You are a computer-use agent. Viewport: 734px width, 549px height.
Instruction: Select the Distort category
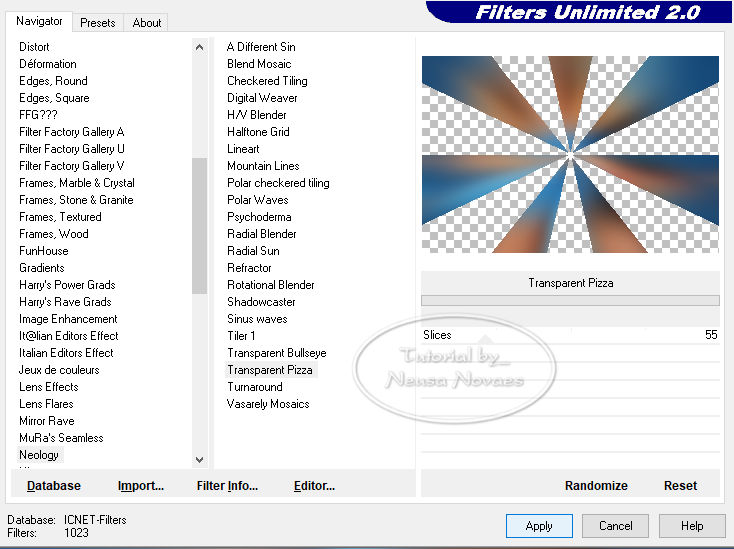34,47
